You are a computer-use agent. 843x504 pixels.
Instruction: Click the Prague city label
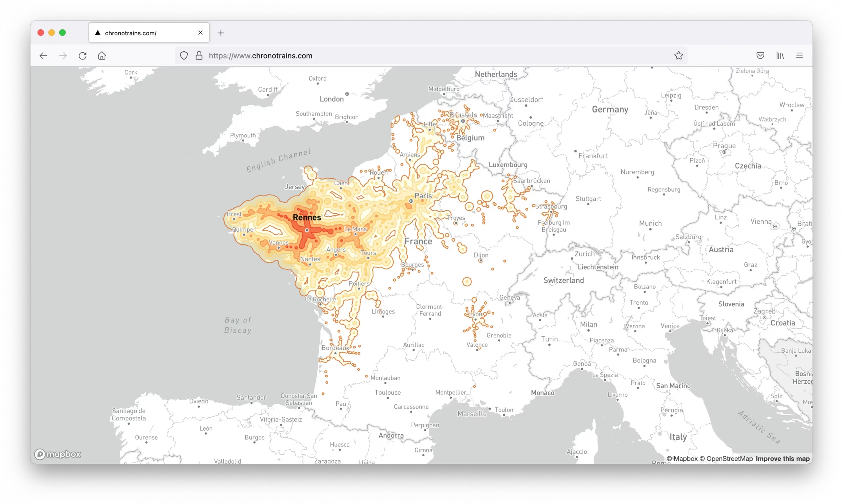pyautogui.click(x=724, y=146)
